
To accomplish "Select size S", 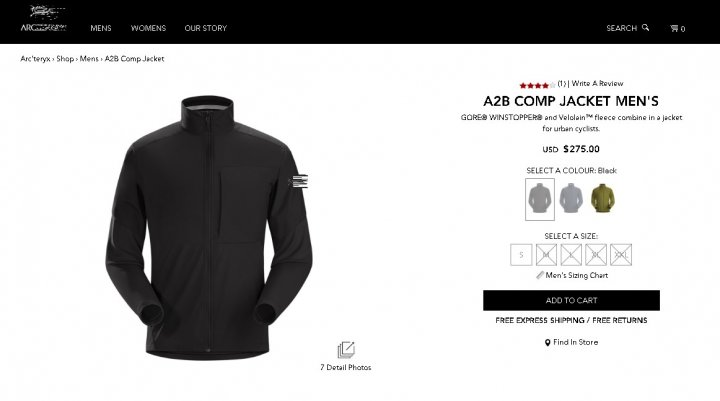I will click(521, 254).
